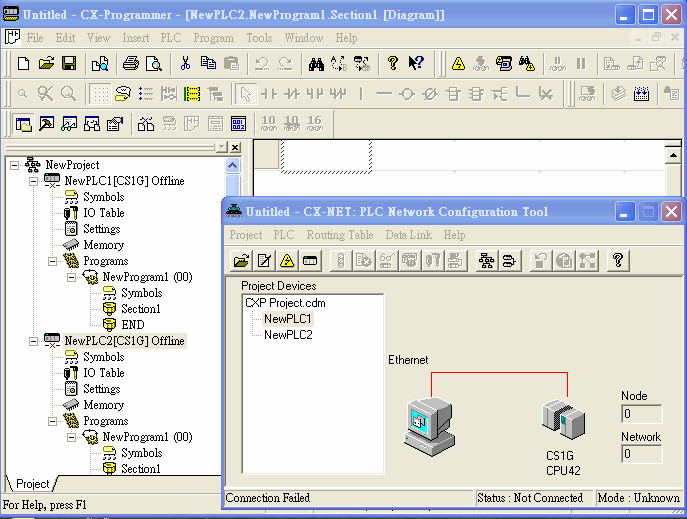The image size is (687, 519).
Task: Click the New file icon in CX-Programmer toolbar
Action: [24, 64]
